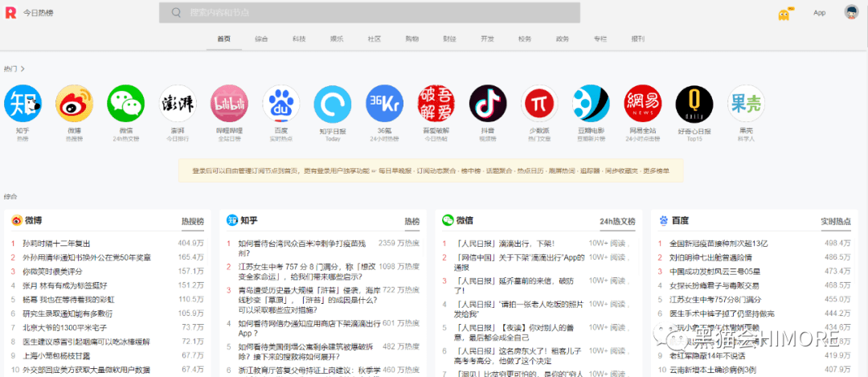Switch to the 社区 tab

click(375, 39)
